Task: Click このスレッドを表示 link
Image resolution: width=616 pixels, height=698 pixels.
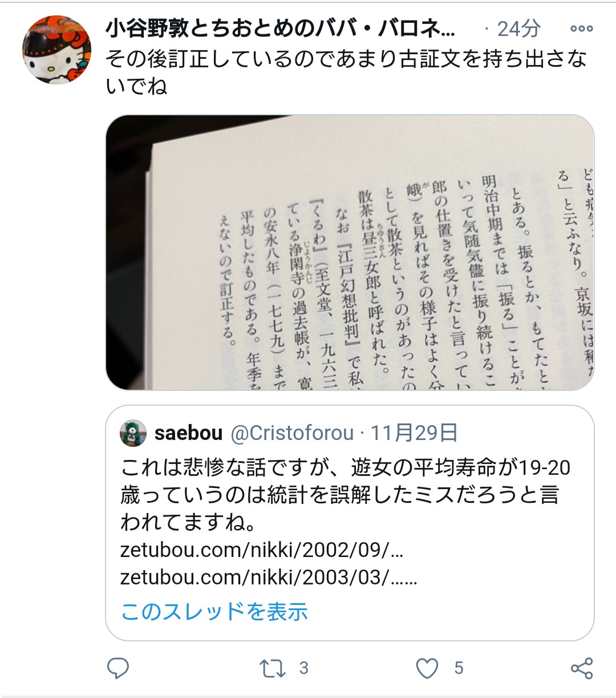Action: (x=214, y=611)
